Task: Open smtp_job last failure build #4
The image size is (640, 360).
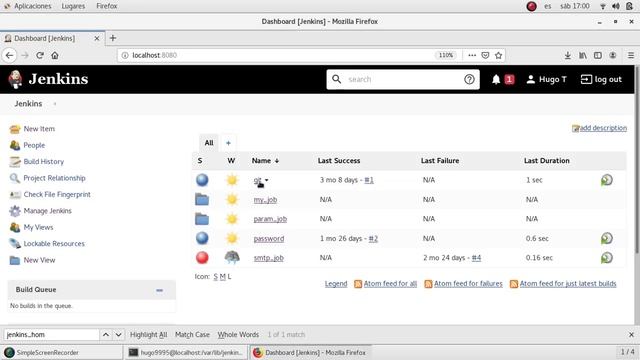Action: pyautogui.click(x=476, y=258)
